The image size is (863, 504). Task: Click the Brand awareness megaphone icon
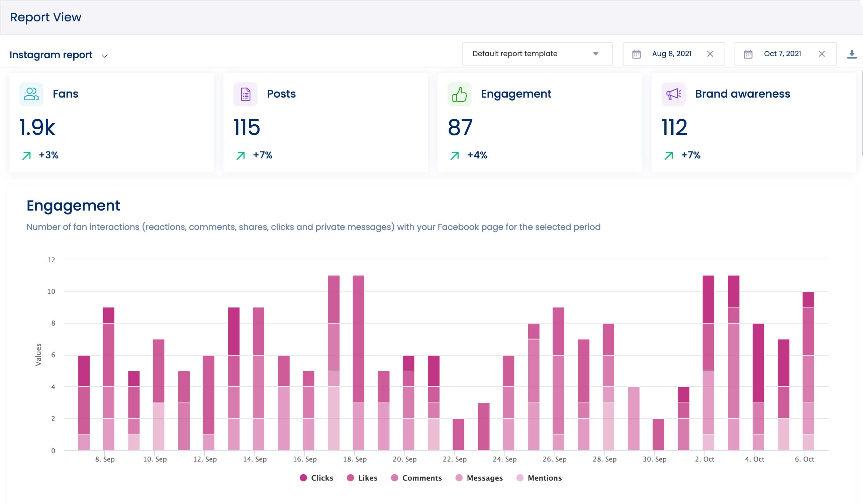pyautogui.click(x=673, y=94)
